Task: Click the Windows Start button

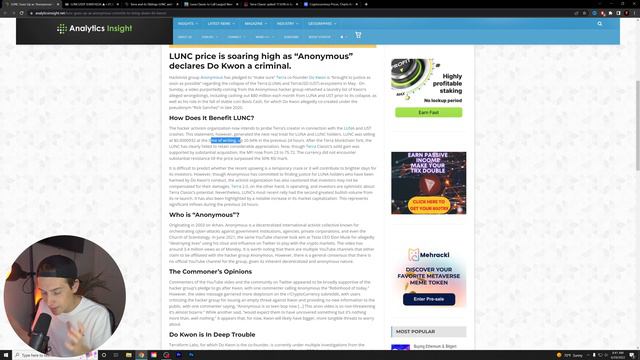Action: pyautogui.click(x=6, y=355)
